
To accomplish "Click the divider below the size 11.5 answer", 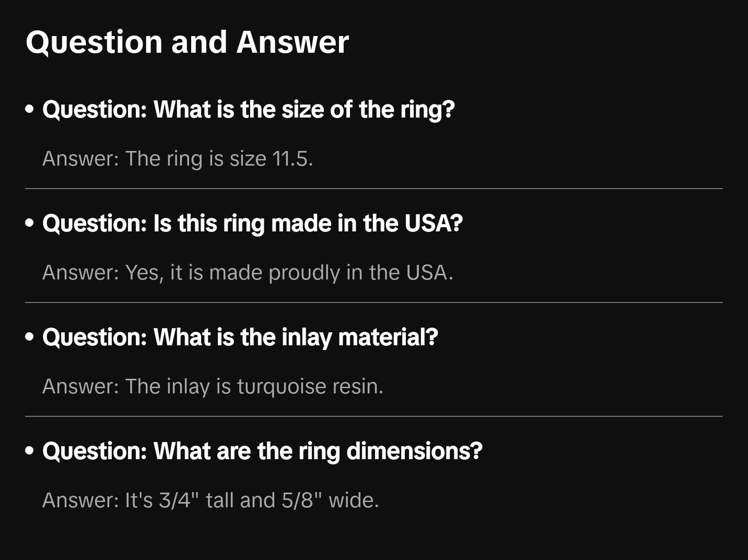I will coord(374,189).
